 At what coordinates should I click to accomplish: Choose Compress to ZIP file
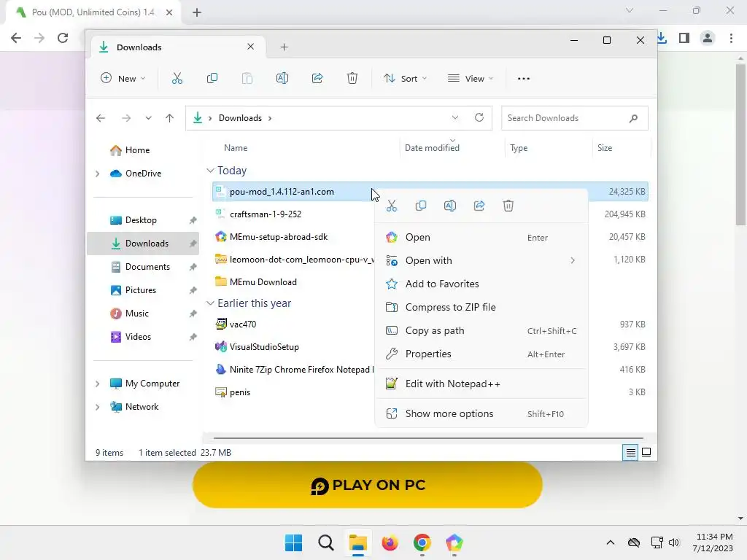(x=481, y=307)
